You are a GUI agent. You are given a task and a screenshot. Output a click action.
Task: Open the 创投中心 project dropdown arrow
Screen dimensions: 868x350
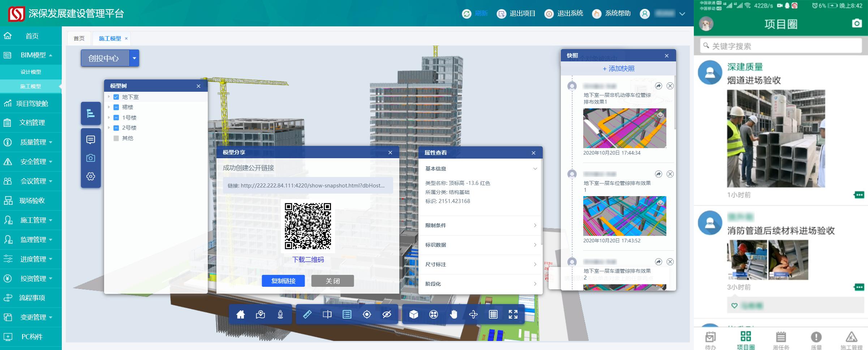pyautogui.click(x=134, y=58)
